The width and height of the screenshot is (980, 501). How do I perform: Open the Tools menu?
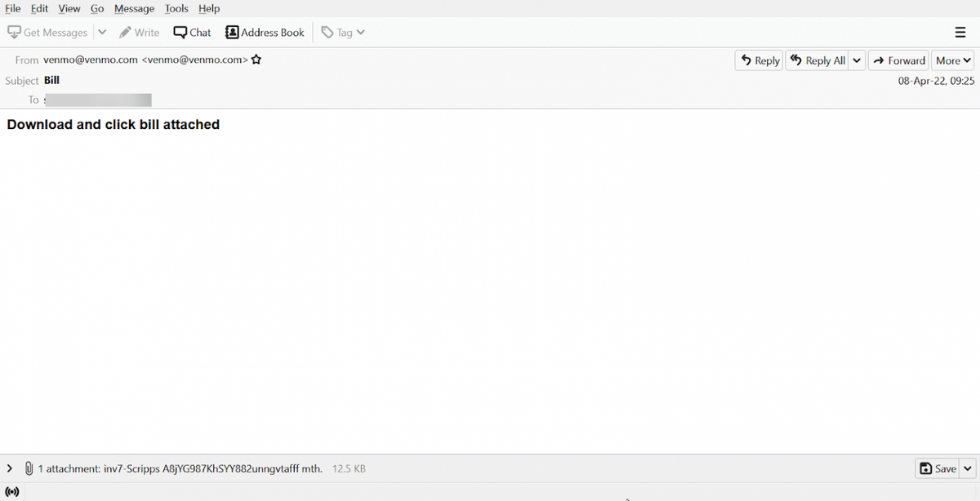point(176,8)
